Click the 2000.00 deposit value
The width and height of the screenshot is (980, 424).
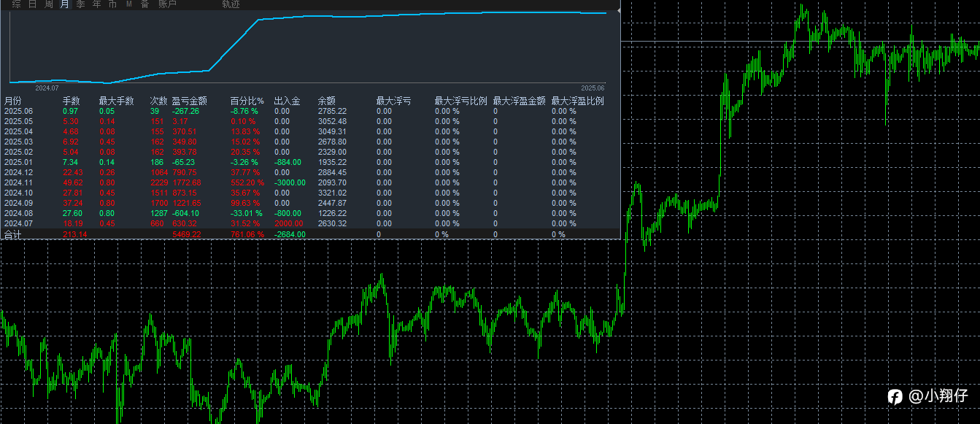(289, 223)
